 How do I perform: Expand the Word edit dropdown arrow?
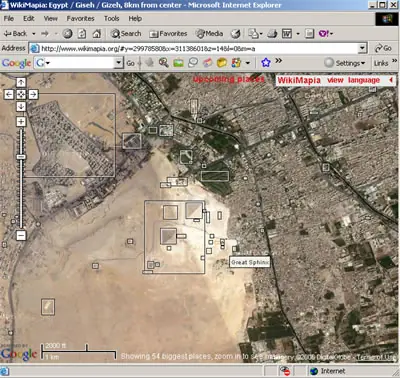[x=298, y=34]
